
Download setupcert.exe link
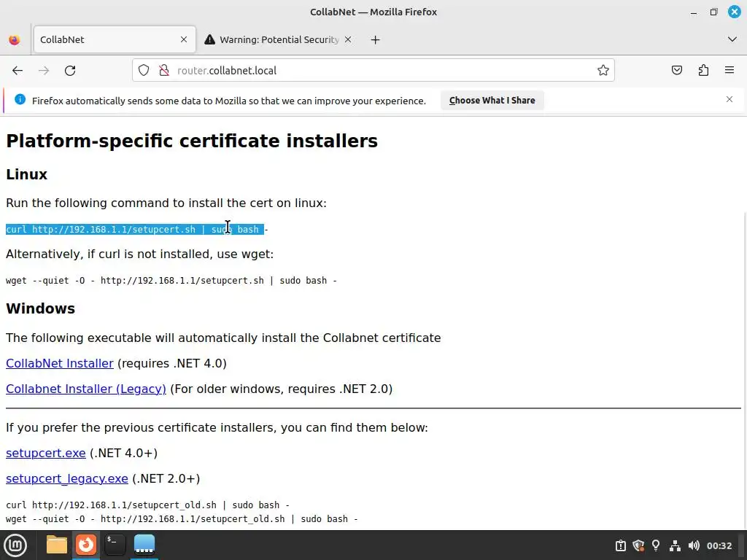click(46, 453)
